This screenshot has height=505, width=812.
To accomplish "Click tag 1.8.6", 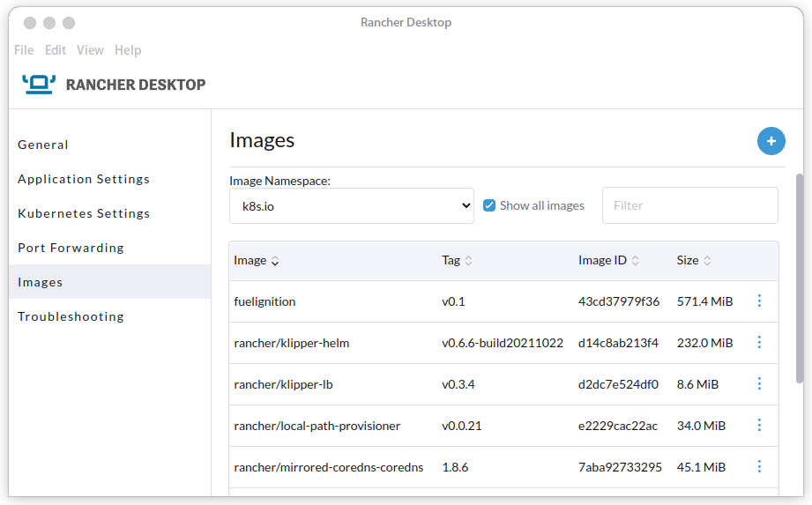I will pyautogui.click(x=455, y=467).
